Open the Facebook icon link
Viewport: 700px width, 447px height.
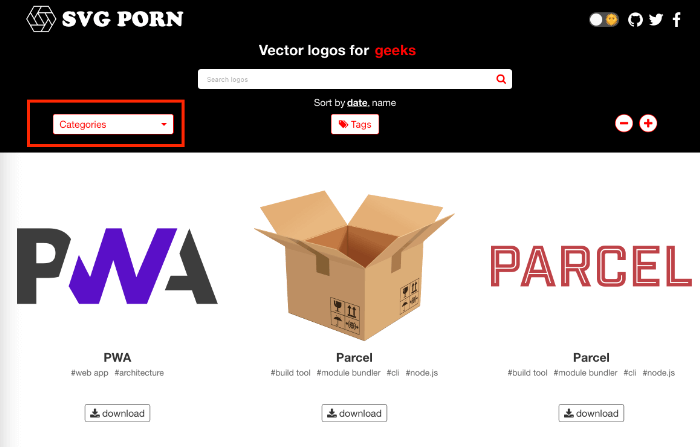677,20
